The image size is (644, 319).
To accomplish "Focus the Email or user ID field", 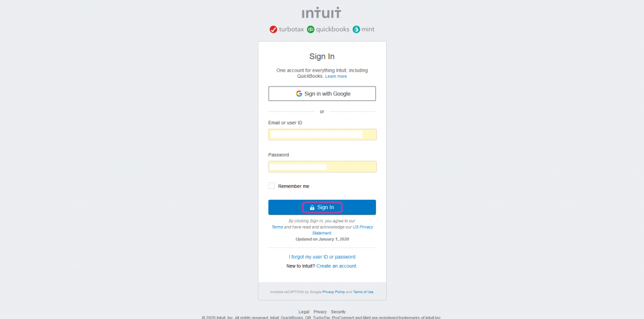I will tap(323, 134).
